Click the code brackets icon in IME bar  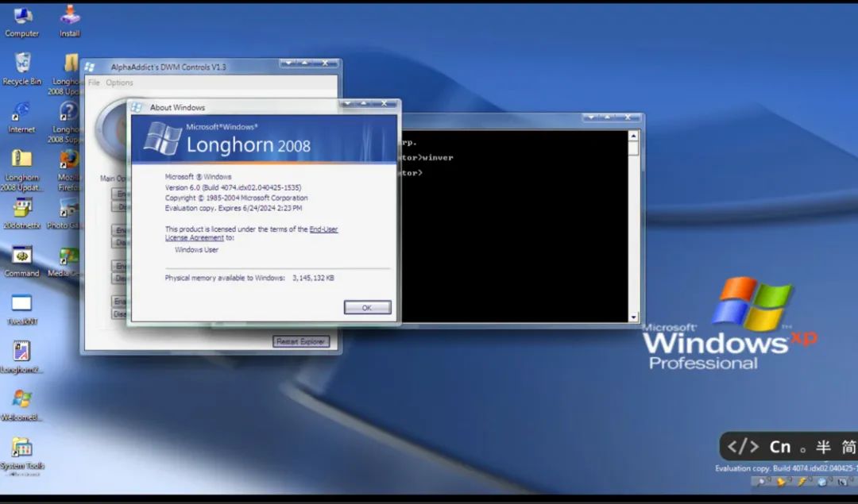coord(743,447)
